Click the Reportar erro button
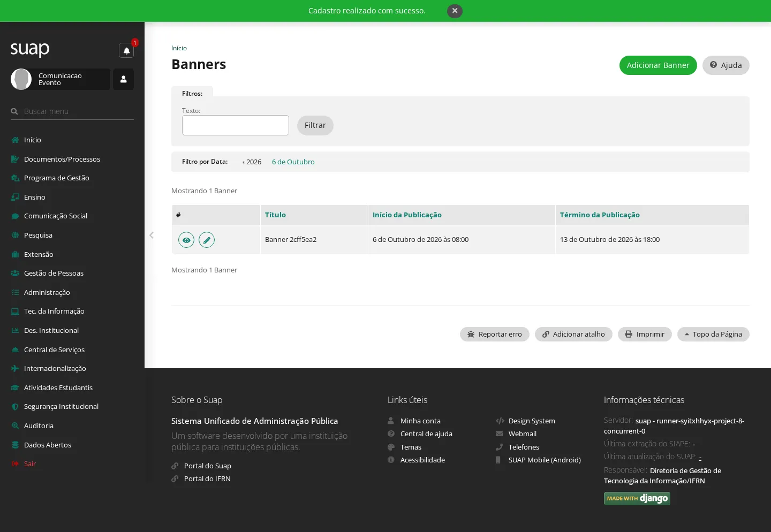 click(x=495, y=334)
